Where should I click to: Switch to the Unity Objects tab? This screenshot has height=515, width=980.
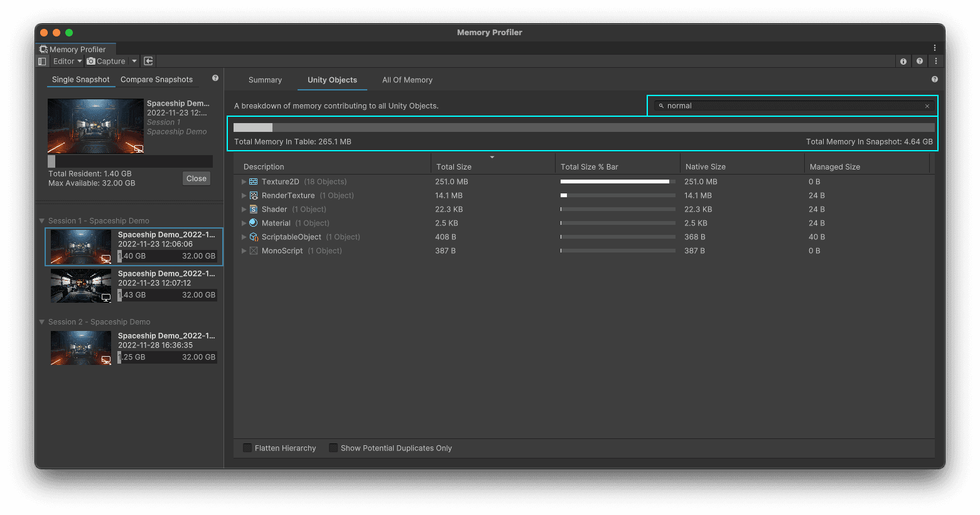(332, 80)
